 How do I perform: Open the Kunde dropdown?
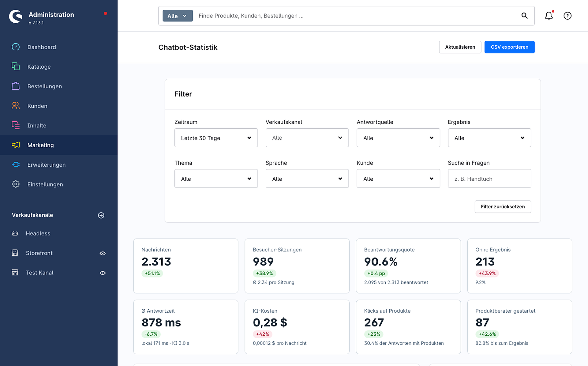(x=398, y=179)
